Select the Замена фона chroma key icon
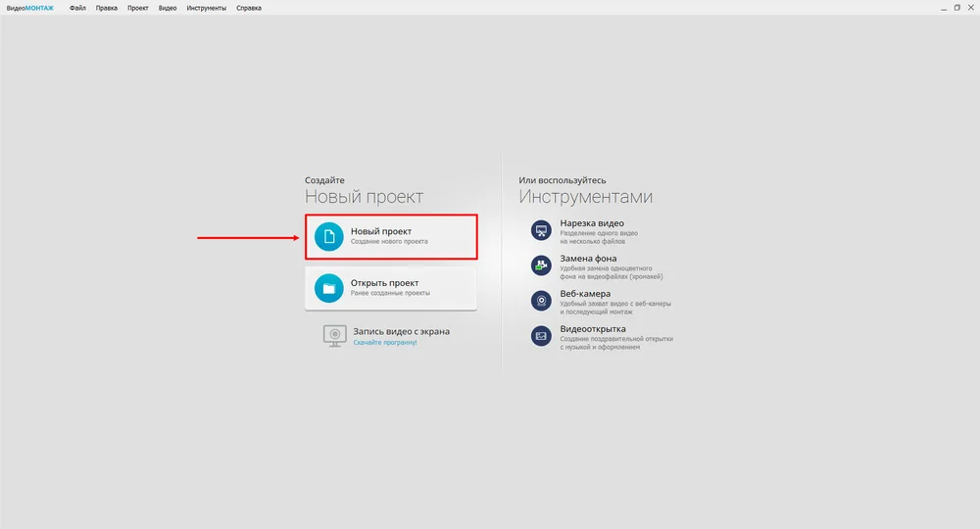This screenshot has height=529, width=980. pyautogui.click(x=541, y=265)
